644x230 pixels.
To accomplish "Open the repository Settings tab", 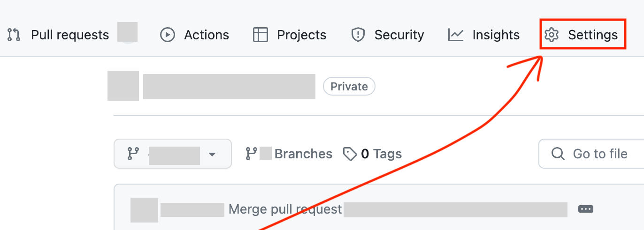I will pos(593,35).
